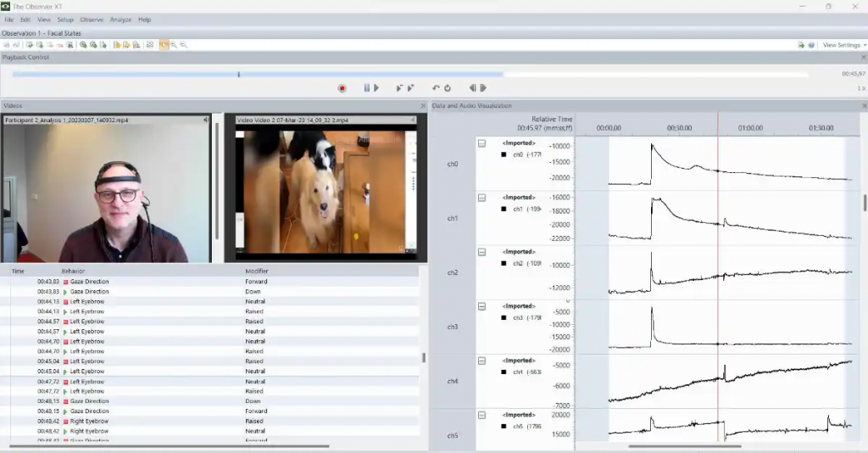The width and height of the screenshot is (868, 453).
Task: Open the Help menu
Action: pyautogui.click(x=144, y=20)
